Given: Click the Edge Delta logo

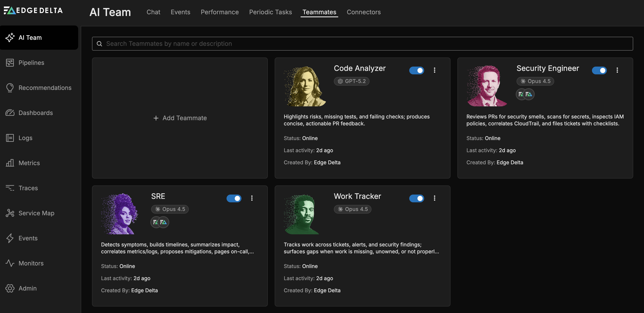Looking at the screenshot, I should (33, 10).
